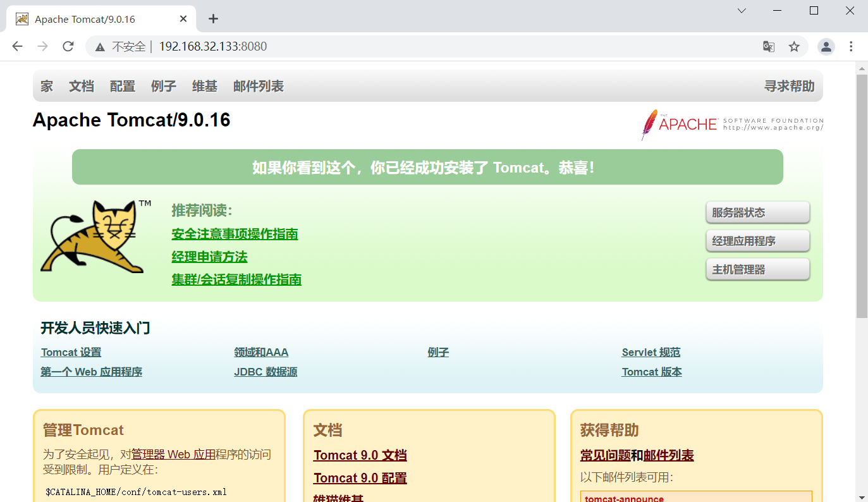
Task: Open the 配置 nav item
Action: pos(123,86)
